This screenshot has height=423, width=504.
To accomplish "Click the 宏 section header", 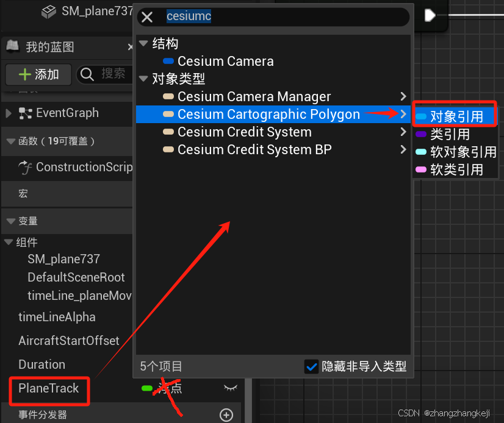I will pyautogui.click(x=67, y=194).
